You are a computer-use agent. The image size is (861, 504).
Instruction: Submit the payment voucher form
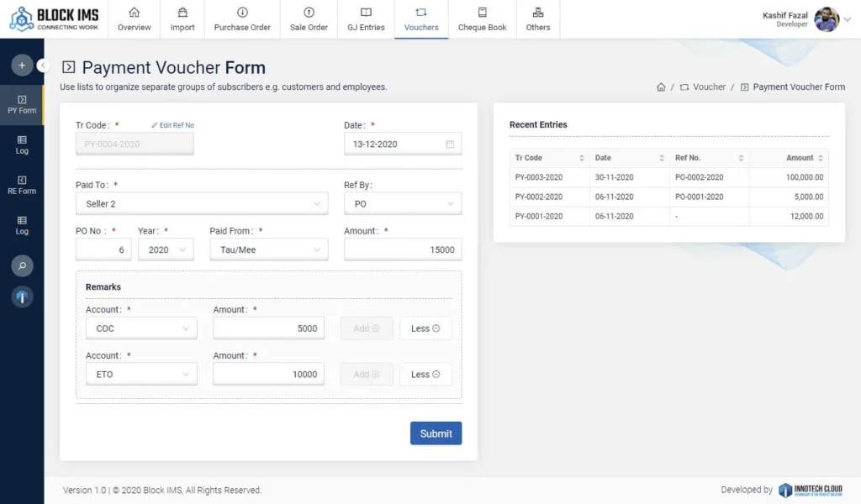[x=436, y=433]
